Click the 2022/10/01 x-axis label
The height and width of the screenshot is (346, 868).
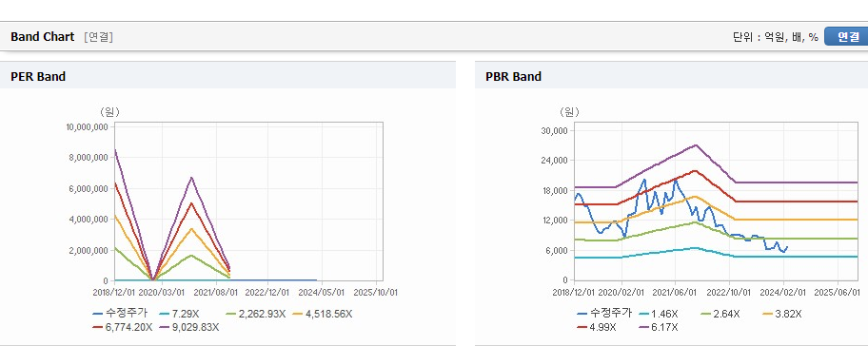(x=730, y=292)
